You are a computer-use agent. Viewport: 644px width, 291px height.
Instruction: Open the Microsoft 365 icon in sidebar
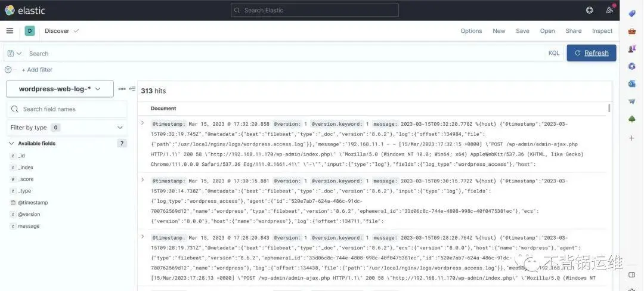632,67
